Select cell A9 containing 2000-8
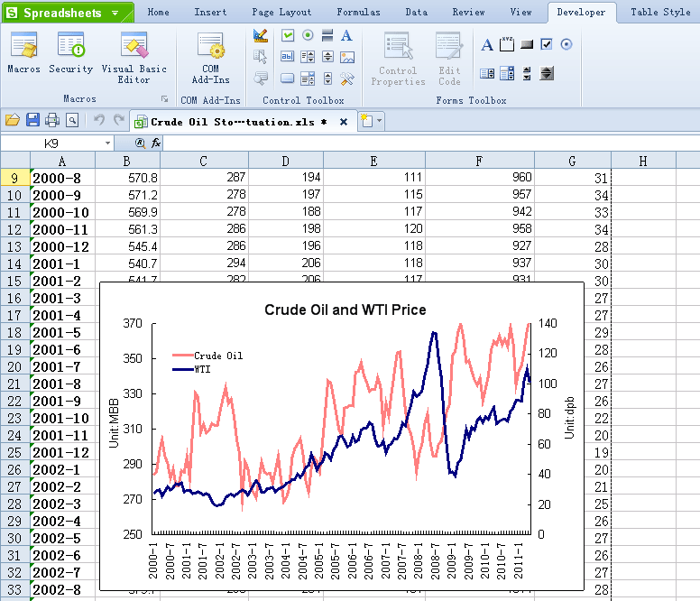This screenshot has width=700, height=601. click(x=62, y=178)
